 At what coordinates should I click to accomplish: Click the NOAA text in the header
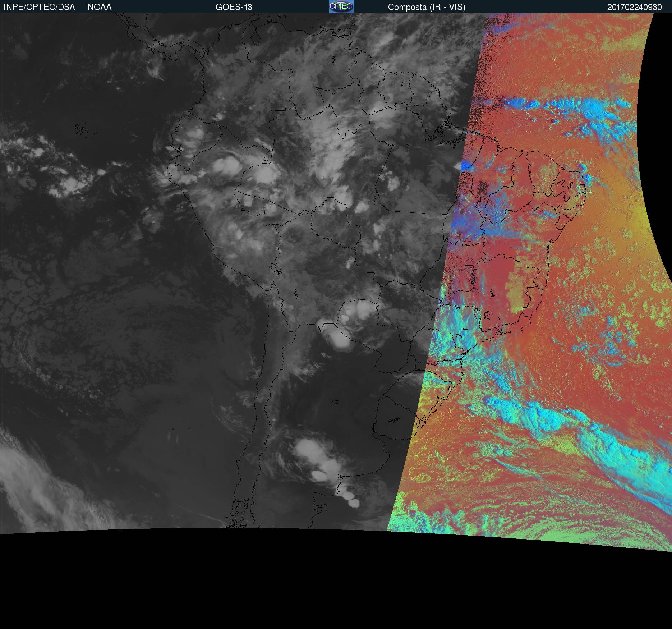pyautogui.click(x=100, y=7)
